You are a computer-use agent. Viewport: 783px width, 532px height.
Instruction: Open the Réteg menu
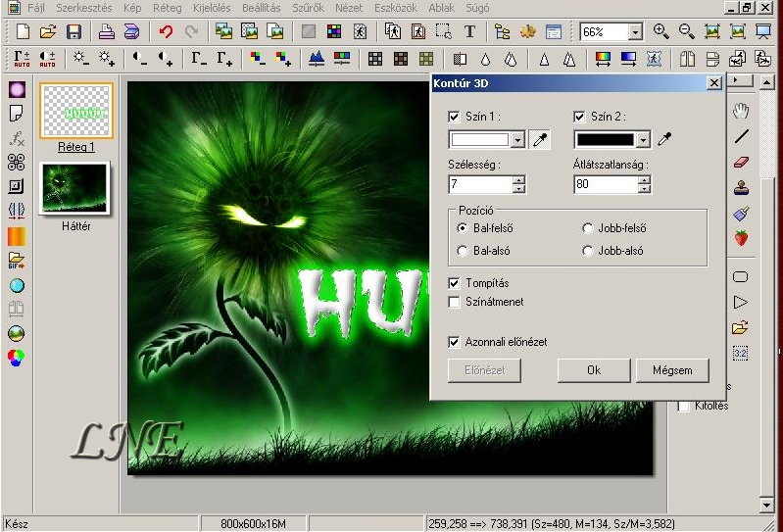point(168,8)
